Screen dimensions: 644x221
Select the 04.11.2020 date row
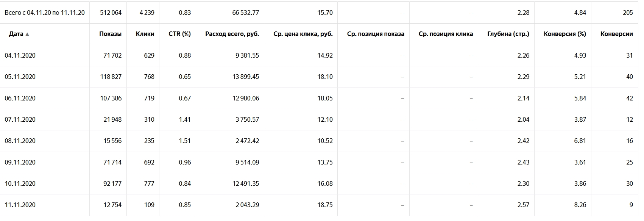click(320, 55)
